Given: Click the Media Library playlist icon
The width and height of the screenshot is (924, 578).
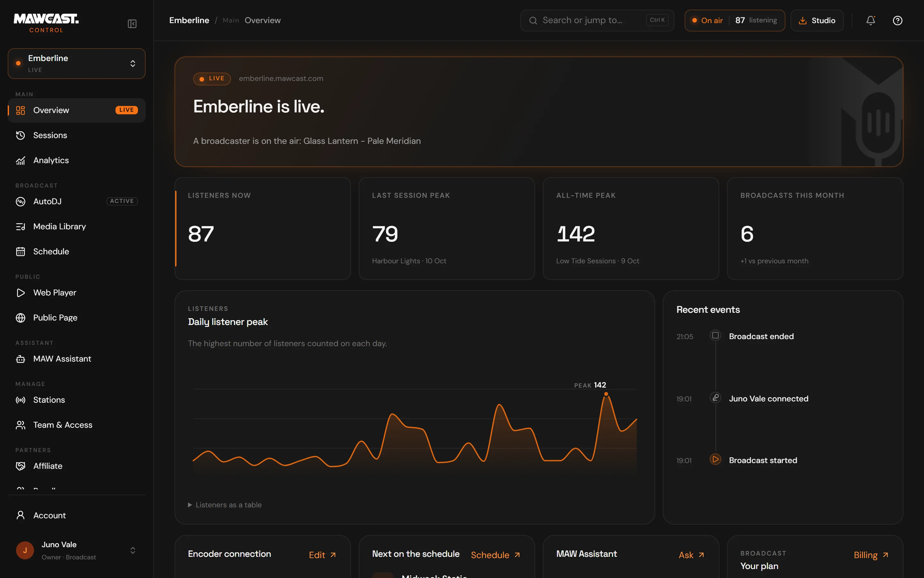Looking at the screenshot, I should point(21,227).
